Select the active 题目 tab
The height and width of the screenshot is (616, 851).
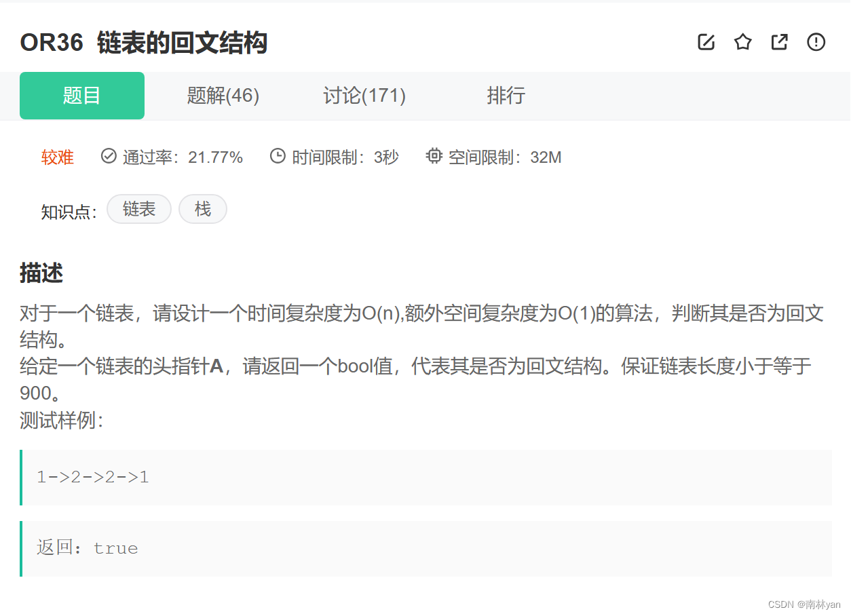click(81, 96)
